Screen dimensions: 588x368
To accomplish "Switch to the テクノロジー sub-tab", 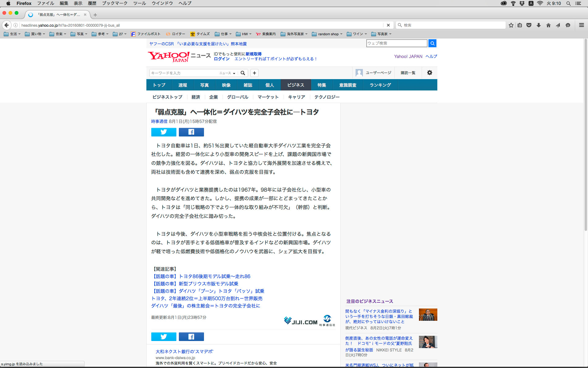I will 327,97.
